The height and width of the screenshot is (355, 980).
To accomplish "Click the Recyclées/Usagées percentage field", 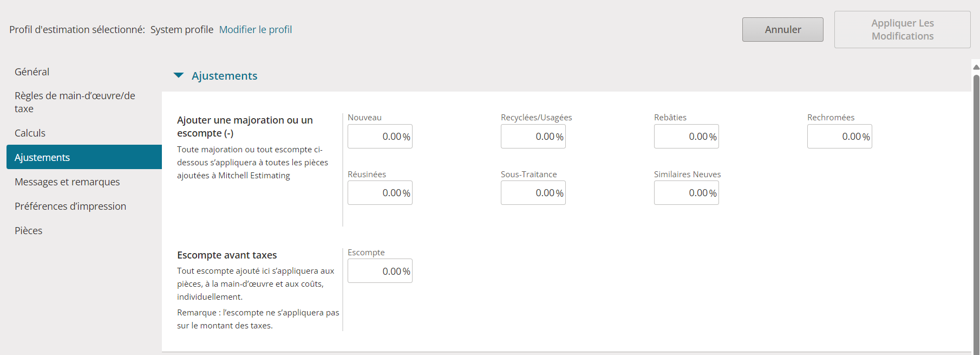I will point(533,137).
